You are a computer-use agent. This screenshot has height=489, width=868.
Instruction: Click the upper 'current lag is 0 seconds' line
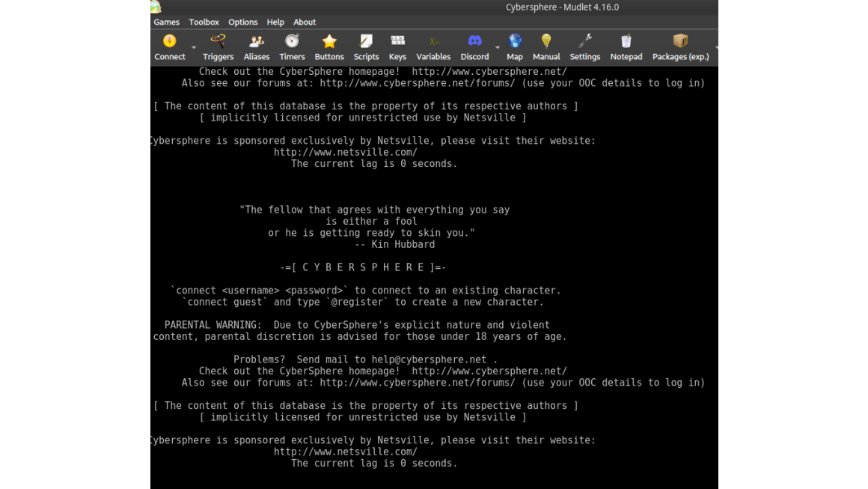(374, 164)
